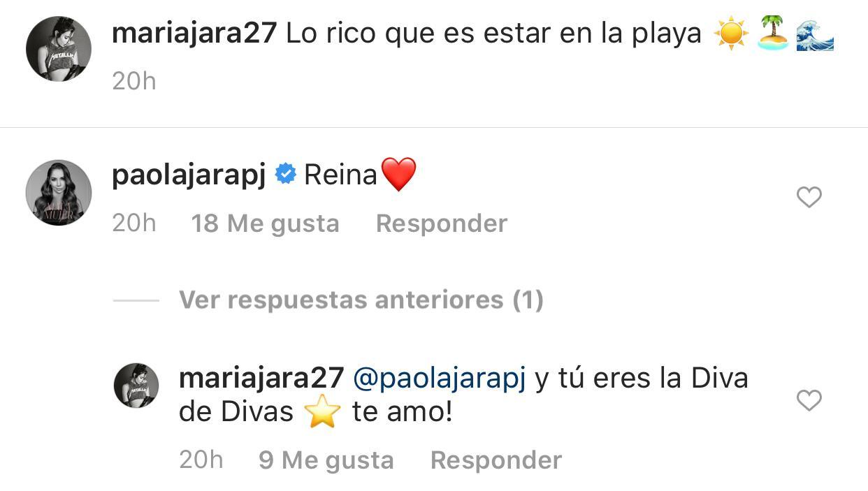Like paolajarapj's "Reina" comment with the heart
The height and width of the screenshot is (491, 868).
pos(809,198)
